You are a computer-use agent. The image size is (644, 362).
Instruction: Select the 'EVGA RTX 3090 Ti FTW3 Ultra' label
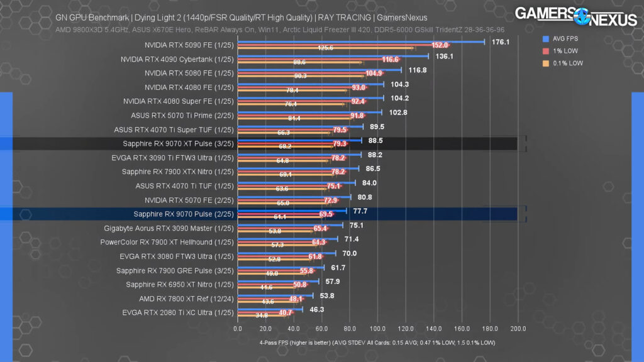(162, 158)
